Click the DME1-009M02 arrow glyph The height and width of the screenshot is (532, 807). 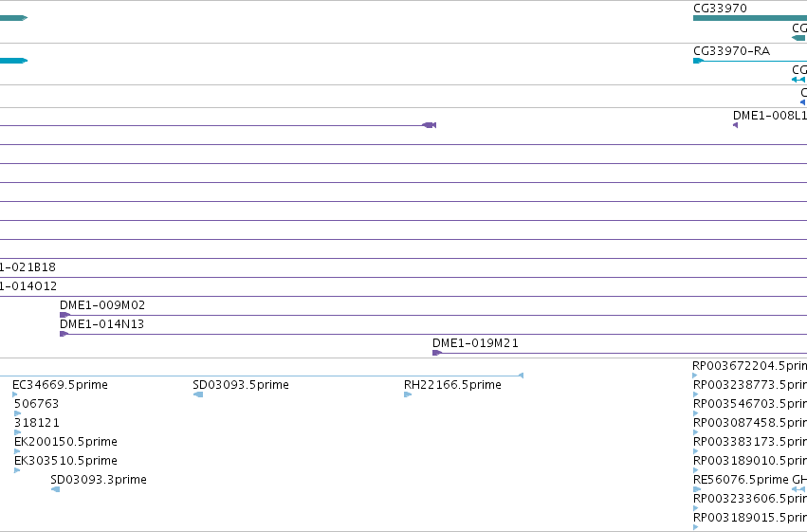point(64,315)
